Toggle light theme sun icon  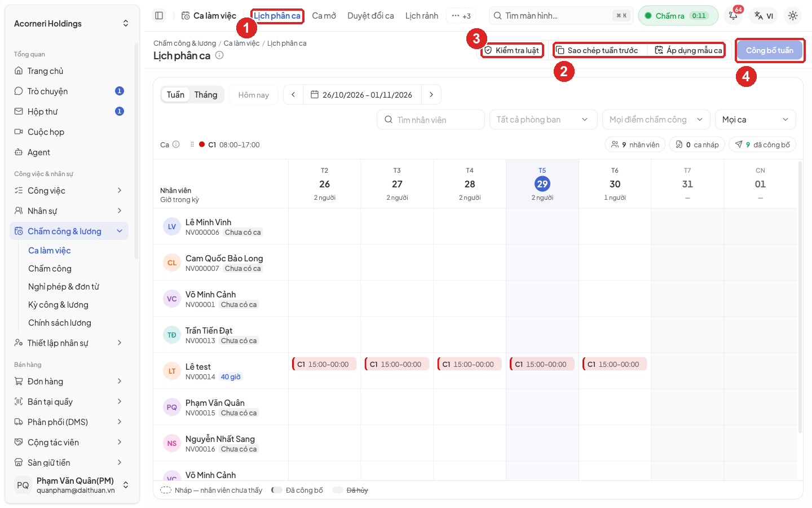click(793, 16)
